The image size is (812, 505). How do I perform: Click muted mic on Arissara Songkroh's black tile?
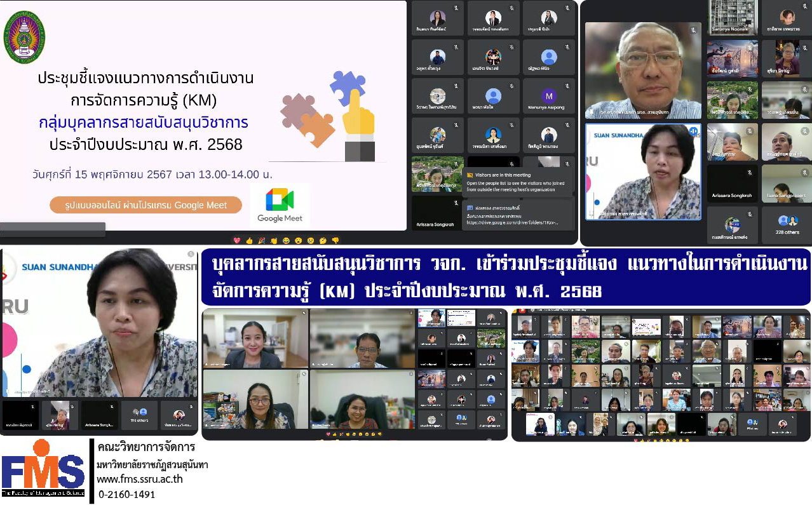pos(456,203)
